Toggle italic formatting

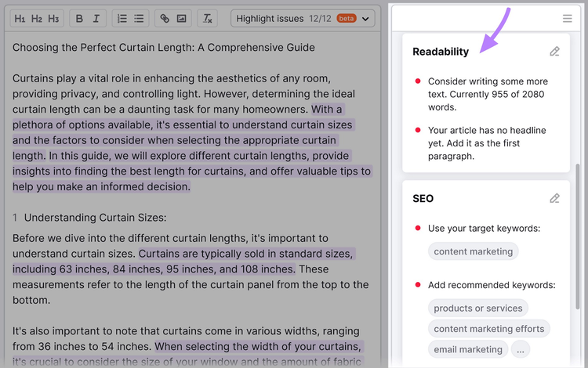(x=96, y=18)
